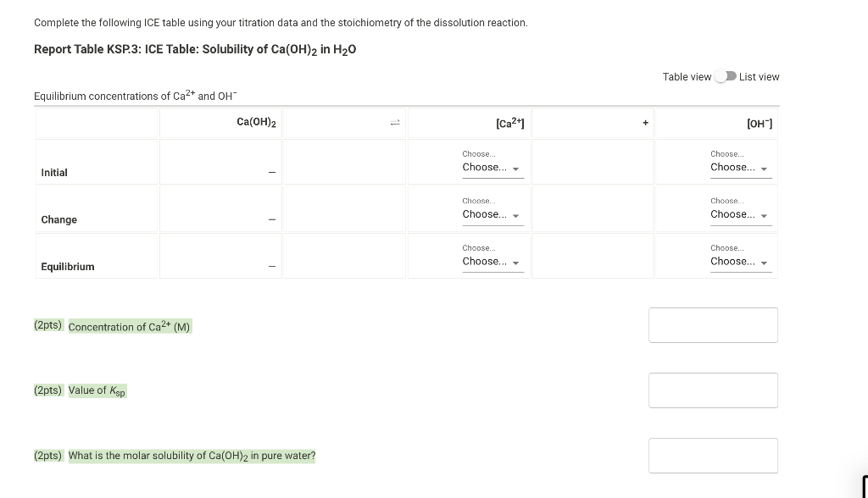The height and width of the screenshot is (498, 868).
Task: Click the equilibrium arrows symbol in header
Action: (x=395, y=123)
